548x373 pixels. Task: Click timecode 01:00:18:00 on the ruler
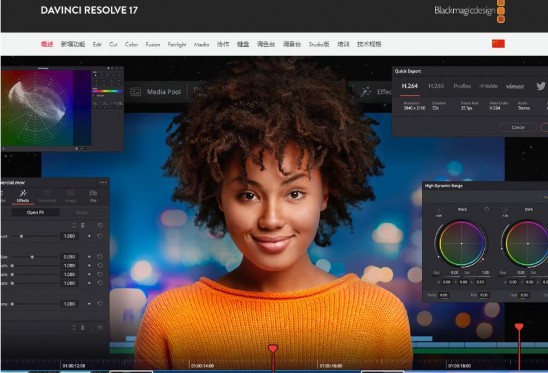pyautogui.click(x=460, y=366)
